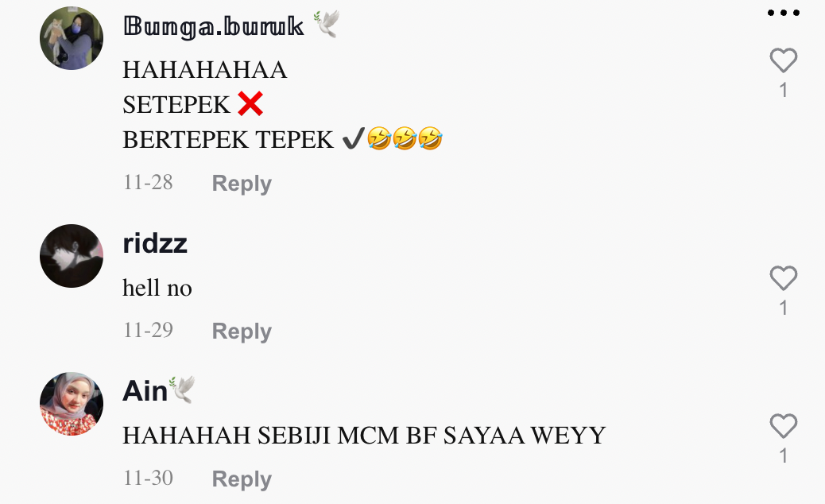Visit the ridzz username link
The height and width of the screenshot is (504, 825).
(x=155, y=243)
